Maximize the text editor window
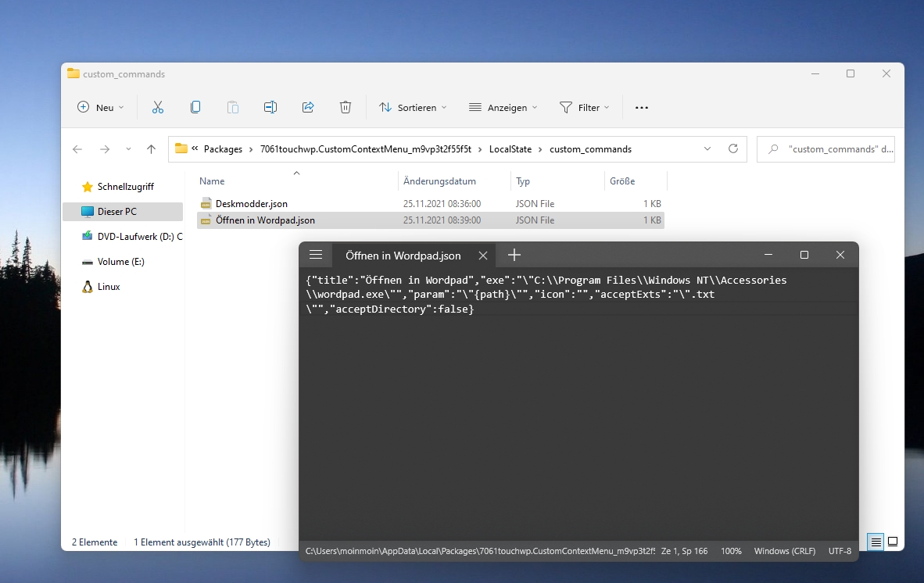Screen dimensions: 924x583 804,255
